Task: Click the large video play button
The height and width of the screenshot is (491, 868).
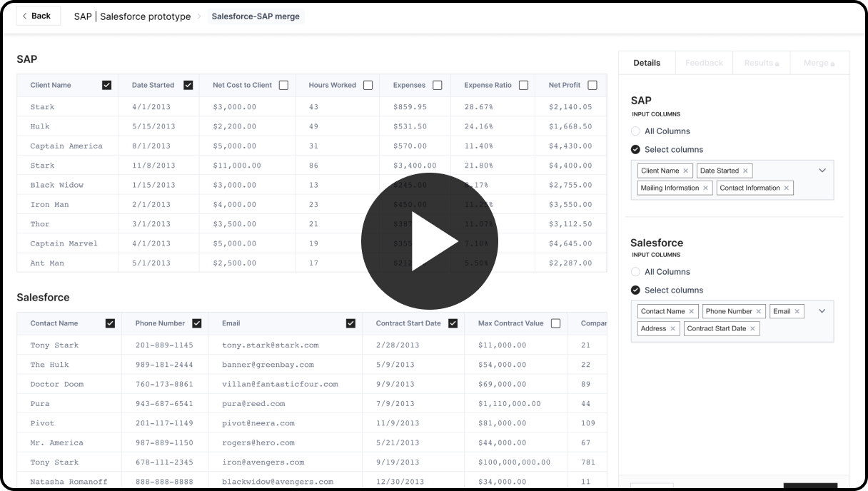Action: coord(429,241)
